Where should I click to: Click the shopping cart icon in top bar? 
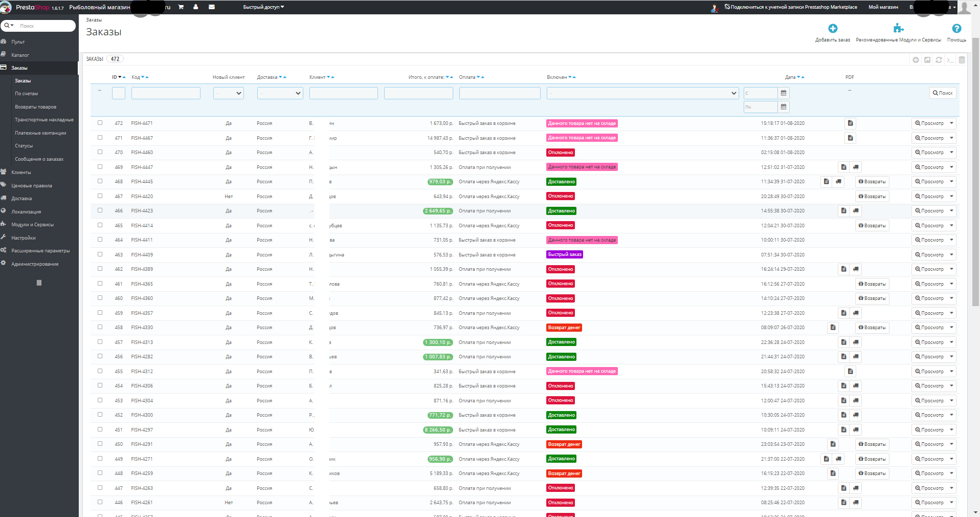(181, 7)
